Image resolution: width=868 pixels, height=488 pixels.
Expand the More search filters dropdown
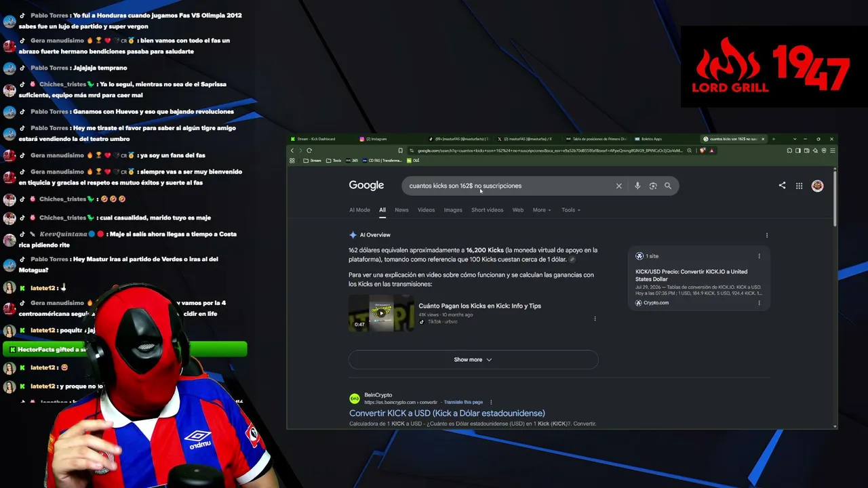pos(542,210)
